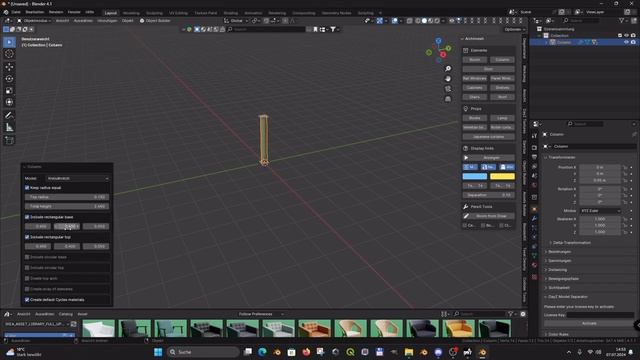Open Follow Preferences dropdown in asset browser
Viewport: 640px width, 360px height.
coord(261,314)
